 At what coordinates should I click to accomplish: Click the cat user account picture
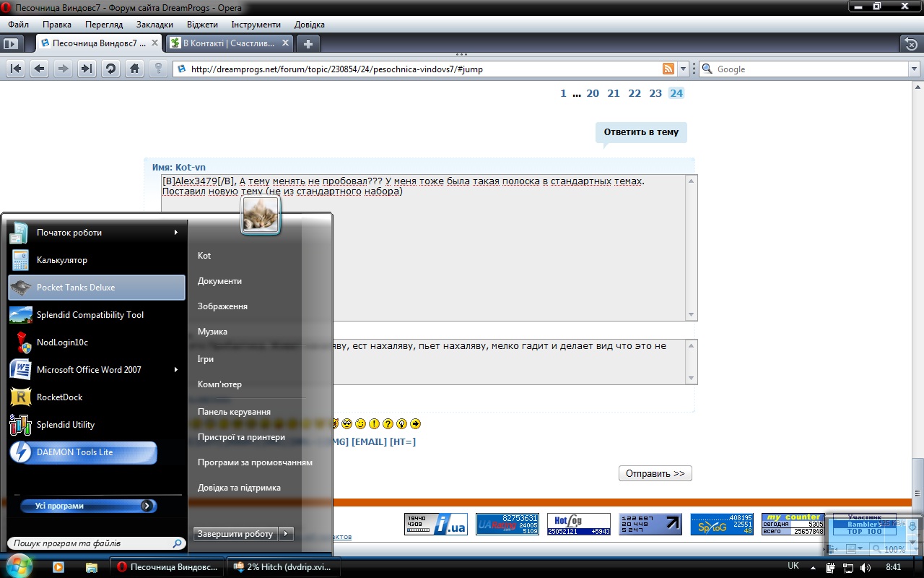pyautogui.click(x=261, y=215)
